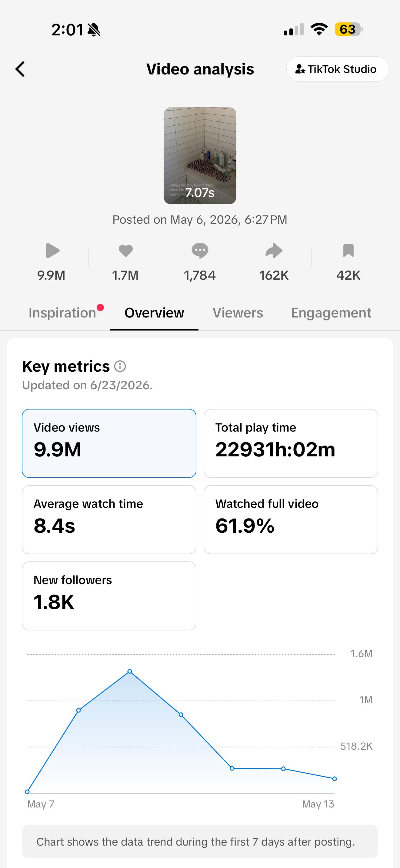Tap the comments bubble icon

tap(200, 251)
